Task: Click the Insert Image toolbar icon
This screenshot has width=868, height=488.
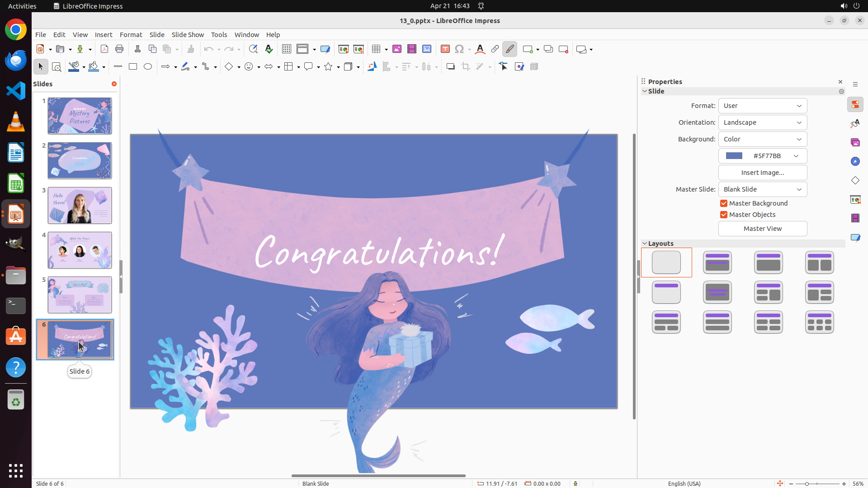Action: coord(397,49)
